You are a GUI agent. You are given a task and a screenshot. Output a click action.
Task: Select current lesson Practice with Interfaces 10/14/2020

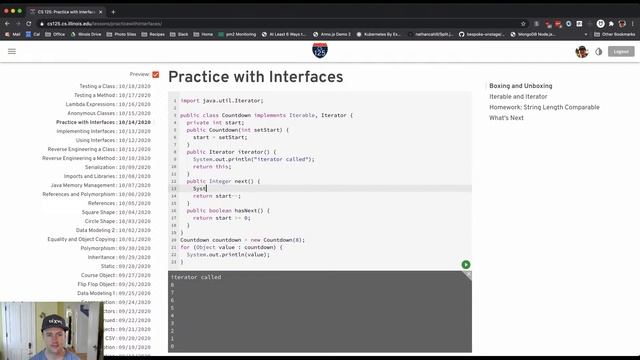(103, 122)
